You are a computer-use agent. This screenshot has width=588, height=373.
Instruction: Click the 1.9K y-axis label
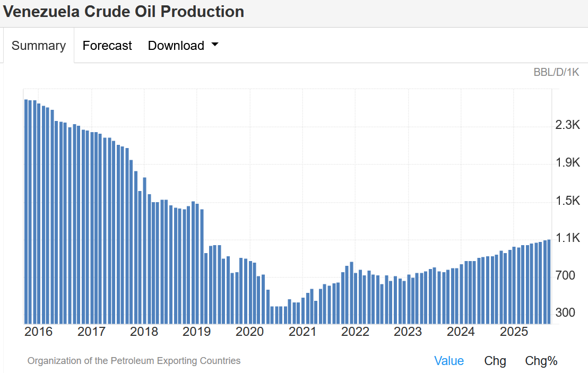point(568,163)
